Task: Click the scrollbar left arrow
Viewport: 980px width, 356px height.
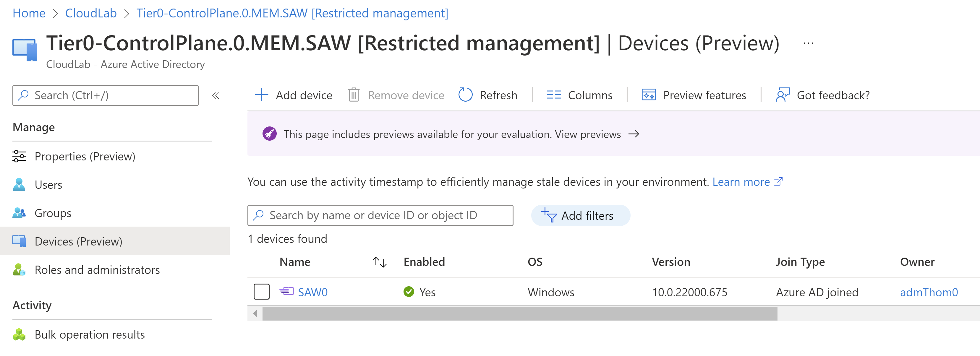Action: (x=255, y=313)
